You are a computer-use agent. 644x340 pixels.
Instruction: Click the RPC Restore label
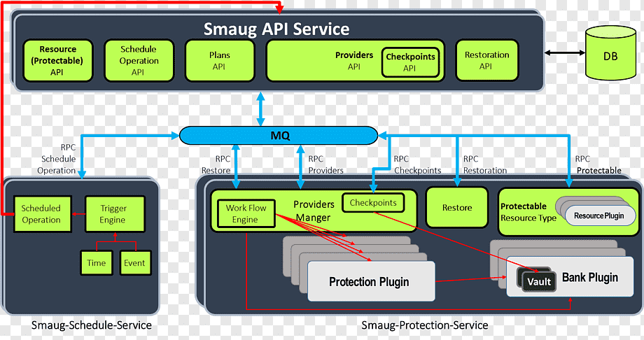(x=216, y=164)
